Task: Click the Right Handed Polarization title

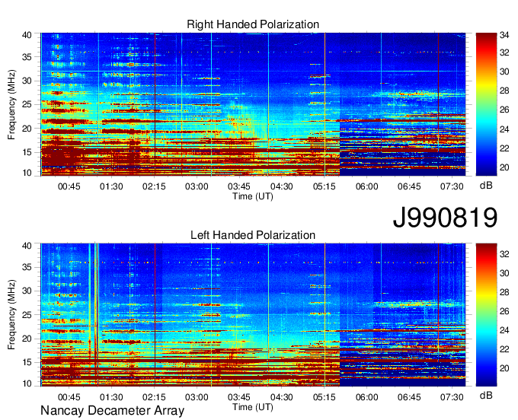Action: tap(253, 24)
